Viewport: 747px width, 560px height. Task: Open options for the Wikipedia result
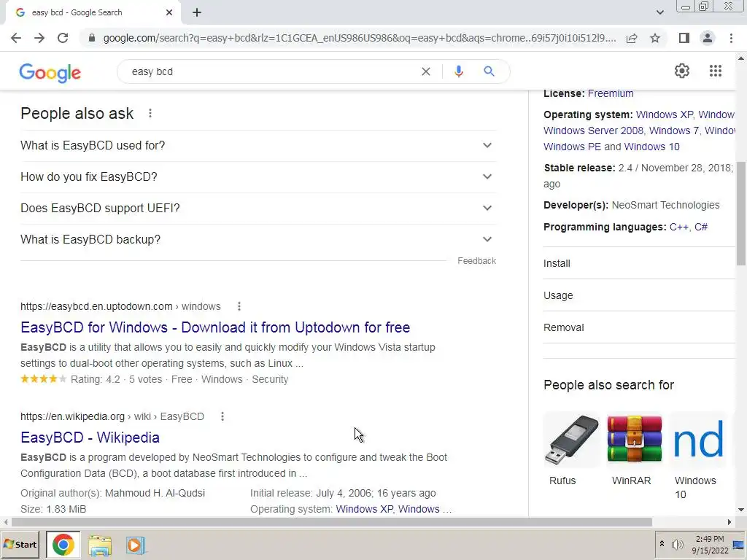click(x=222, y=416)
